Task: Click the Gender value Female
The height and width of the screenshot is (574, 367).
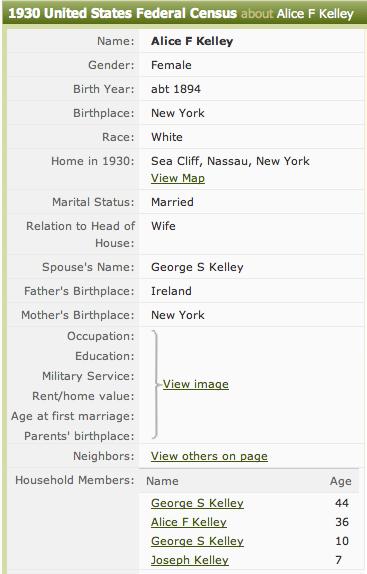Action: 171,65
